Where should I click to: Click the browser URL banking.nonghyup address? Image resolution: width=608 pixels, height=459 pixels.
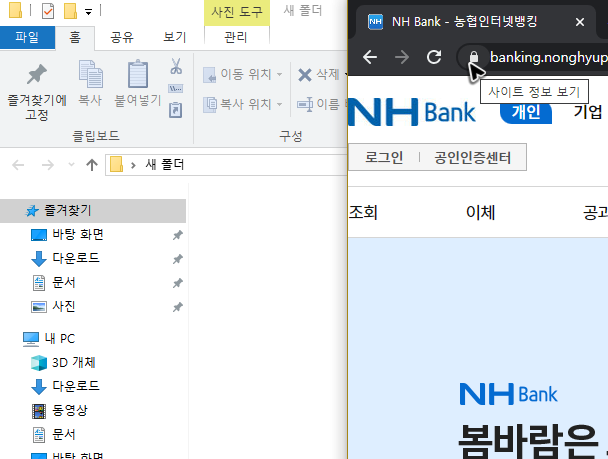coord(548,57)
